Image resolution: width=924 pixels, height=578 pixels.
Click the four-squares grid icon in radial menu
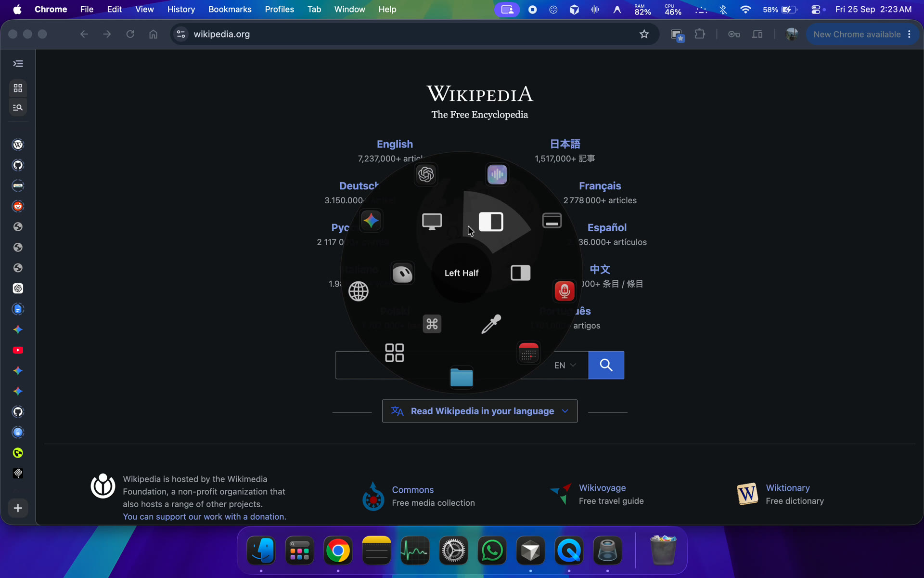pyautogui.click(x=395, y=353)
